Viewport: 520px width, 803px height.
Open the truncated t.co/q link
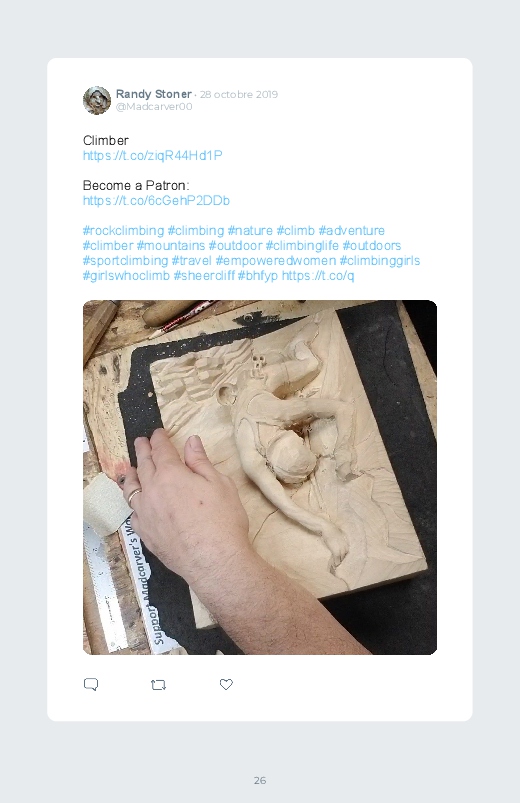pyautogui.click(x=318, y=276)
